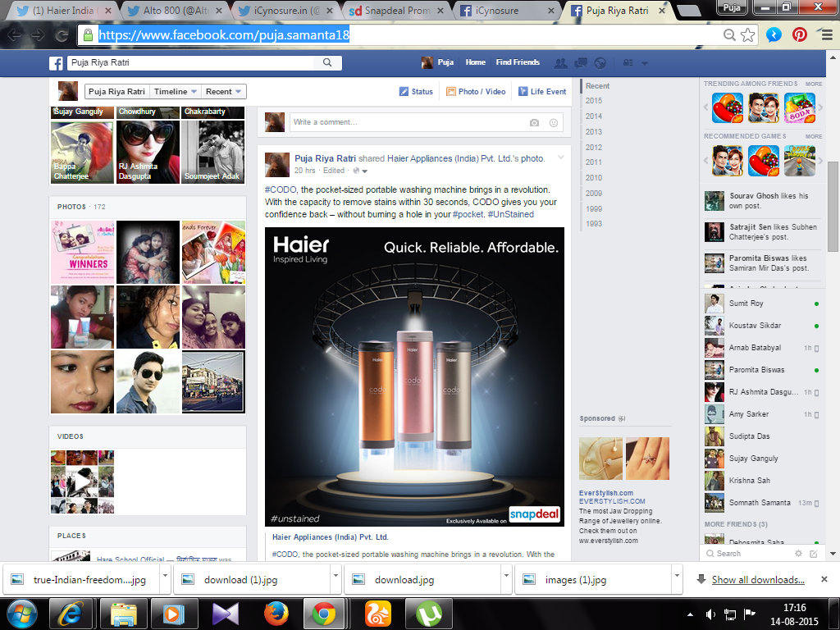The image size is (840, 630).
Task: Switch to iCynosure Facebook tab
Action: click(507, 11)
